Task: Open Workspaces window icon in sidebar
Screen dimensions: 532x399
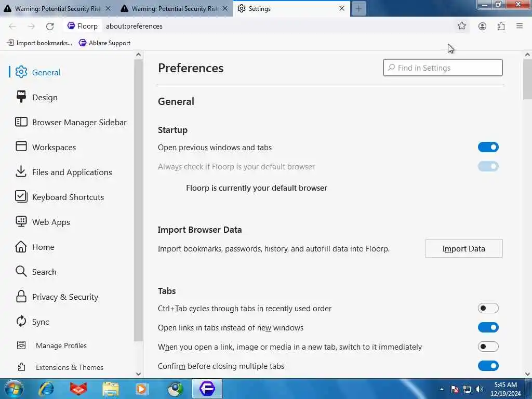Action: point(21,146)
